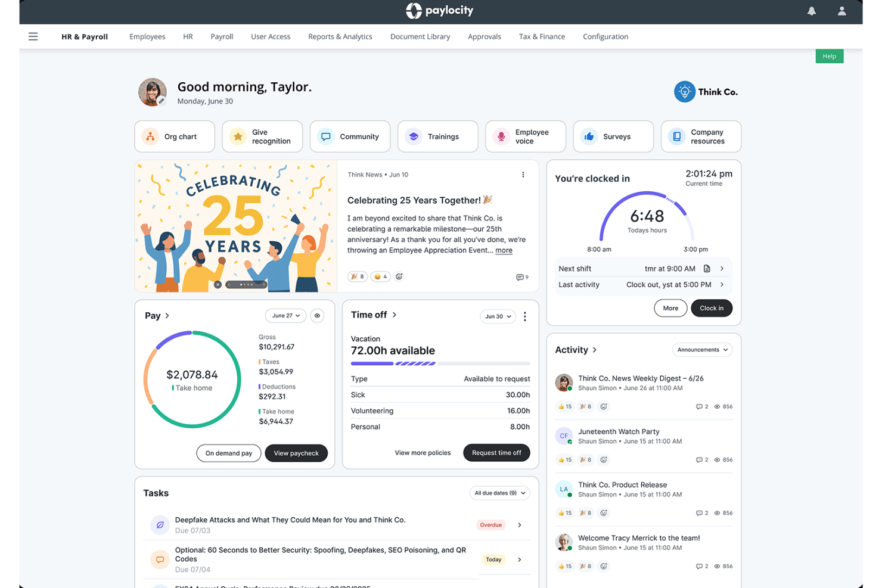Open Time off three-dot menu
The height and width of the screenshot is (588, 882).
(524, 316)
